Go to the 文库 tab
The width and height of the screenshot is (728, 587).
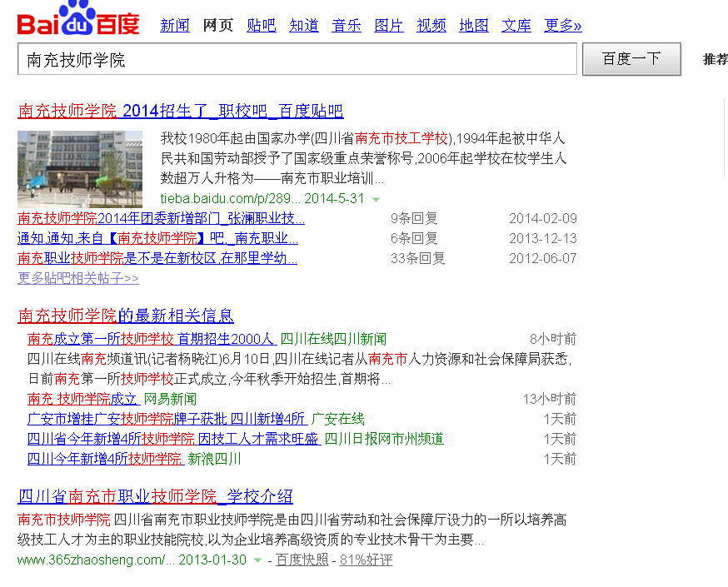click(x=516, y=25)
